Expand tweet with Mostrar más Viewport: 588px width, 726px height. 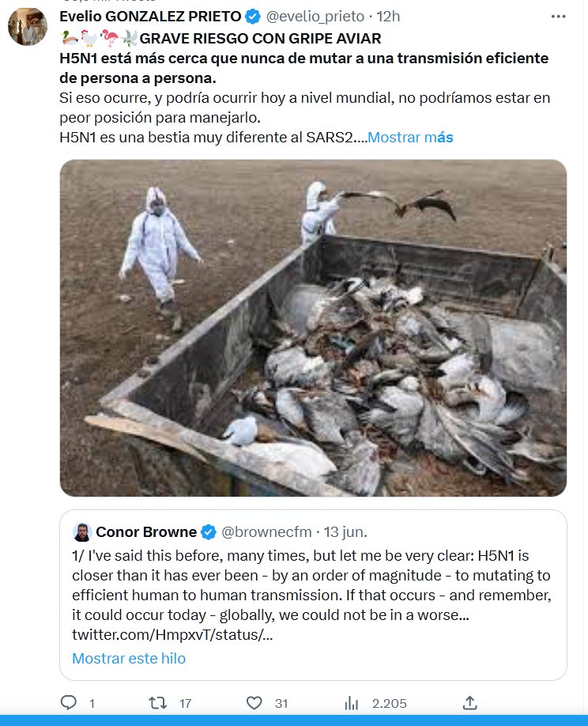pyautogui.click(x=411, y=137)
